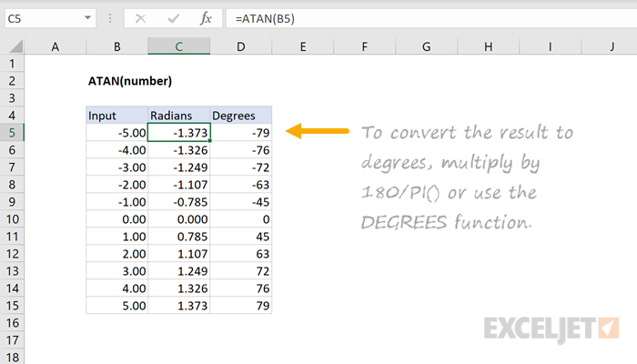Select row 17 header
The height and width of the screenshot is (364, 637).
(x=12, y=339)
